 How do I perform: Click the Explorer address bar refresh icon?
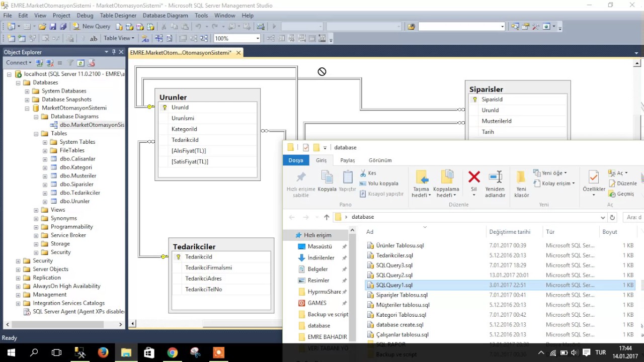[612, 217]
